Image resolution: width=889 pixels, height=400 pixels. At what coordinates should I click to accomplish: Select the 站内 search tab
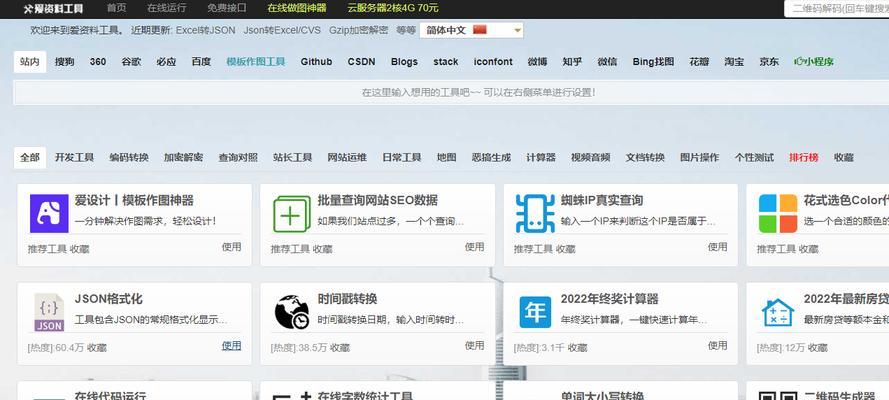[29, 62]
